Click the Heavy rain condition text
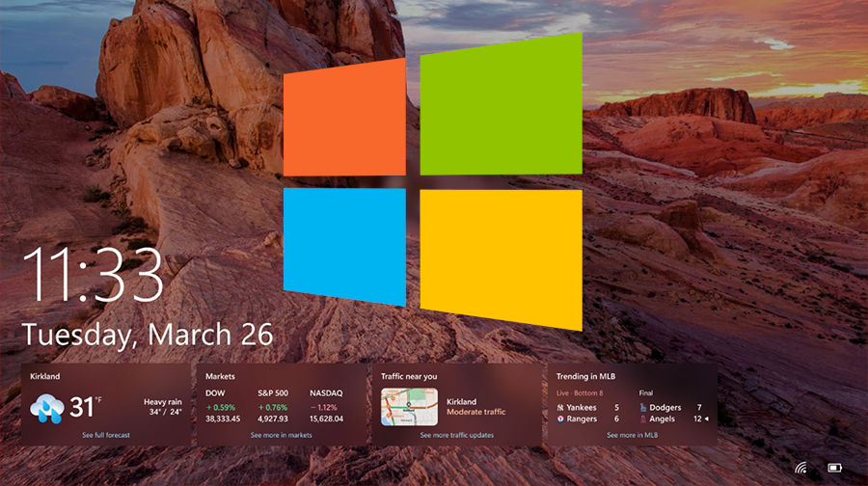The width and height of the screenshot is (868, 486). (163, 402)
